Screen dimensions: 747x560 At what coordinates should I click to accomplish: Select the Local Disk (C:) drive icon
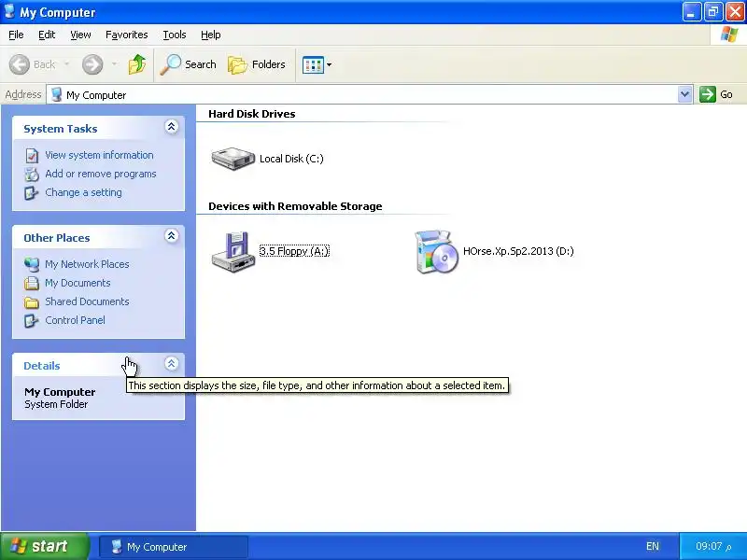(233, 159)
